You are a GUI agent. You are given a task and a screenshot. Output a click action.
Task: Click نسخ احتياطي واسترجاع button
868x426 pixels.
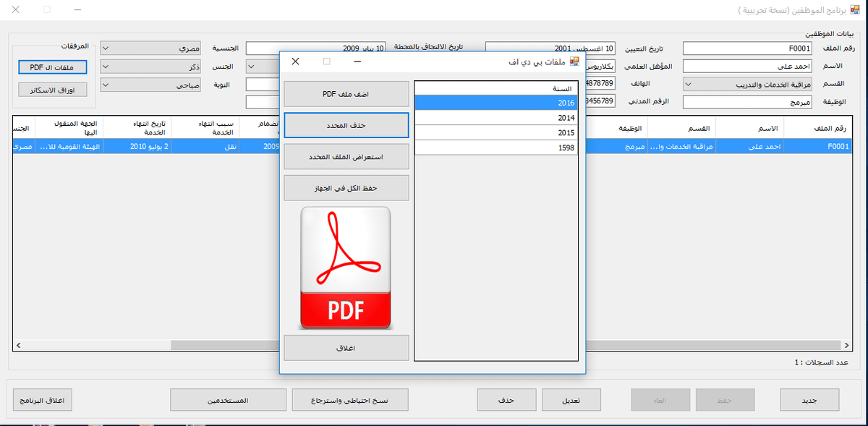click(x=350, y=400)
